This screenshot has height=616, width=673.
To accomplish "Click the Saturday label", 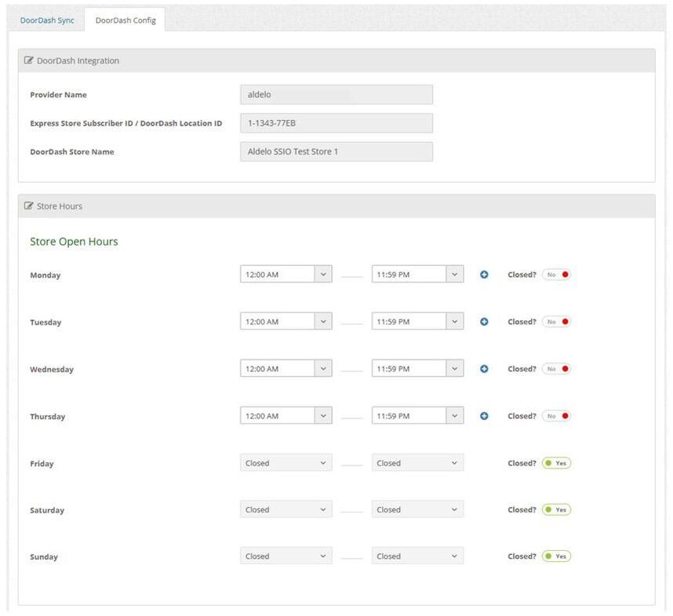I will tap(47, 510).
